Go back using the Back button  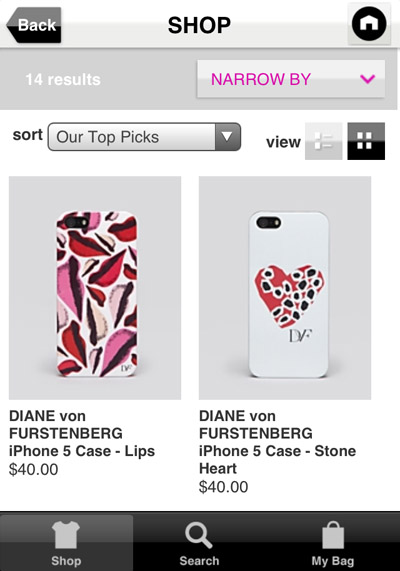tap(34, 25)
